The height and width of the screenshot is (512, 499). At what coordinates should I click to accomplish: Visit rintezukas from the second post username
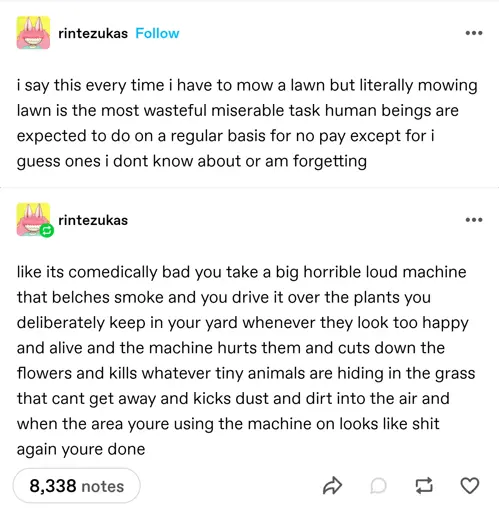point(93,220)
